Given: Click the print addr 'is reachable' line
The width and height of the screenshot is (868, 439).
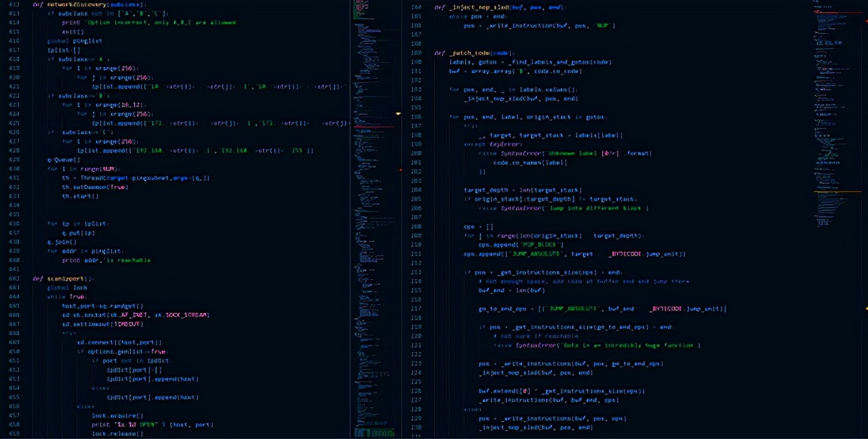Looking at the screenshot, I should (106, 260).
